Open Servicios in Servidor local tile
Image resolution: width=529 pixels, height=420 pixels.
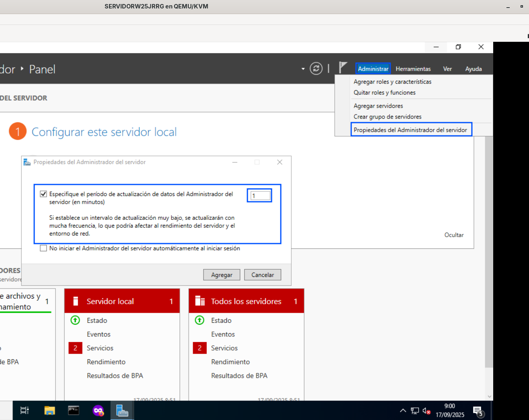click(100, 348)
